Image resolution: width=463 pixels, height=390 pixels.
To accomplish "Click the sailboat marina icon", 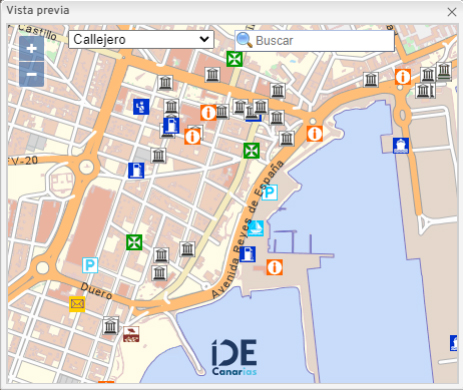I will click(x=256, y=228).
